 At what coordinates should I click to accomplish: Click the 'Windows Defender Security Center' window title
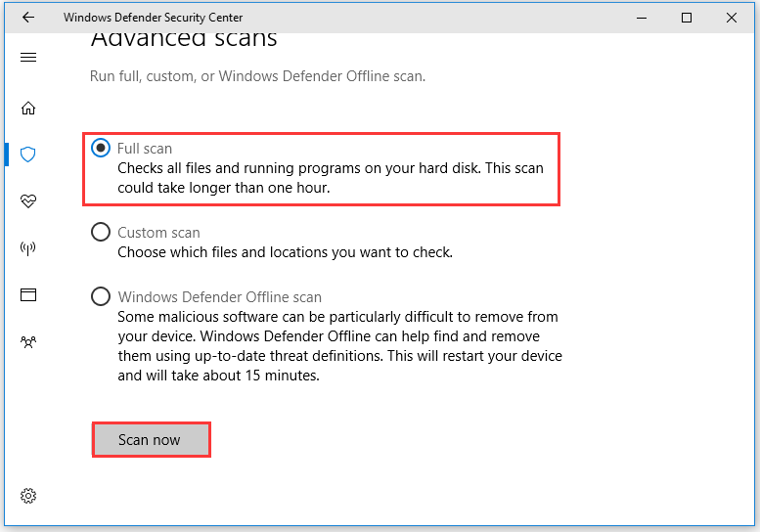pos(153,18)
